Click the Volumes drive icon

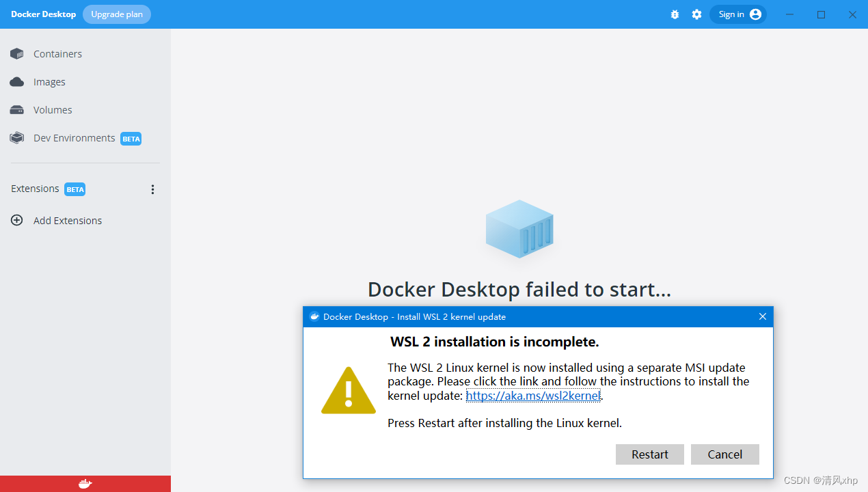pyautogui.click(x=16, y=110)
